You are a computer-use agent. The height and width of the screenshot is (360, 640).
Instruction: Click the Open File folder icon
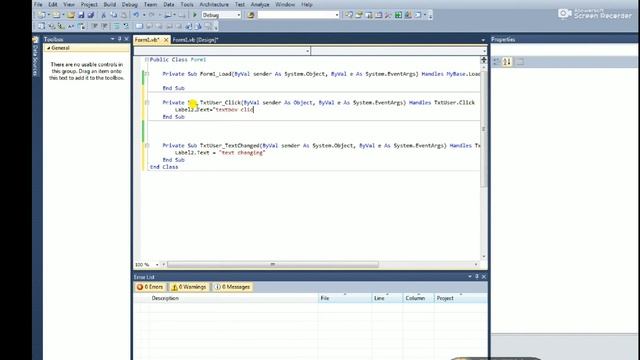point(71,15)
